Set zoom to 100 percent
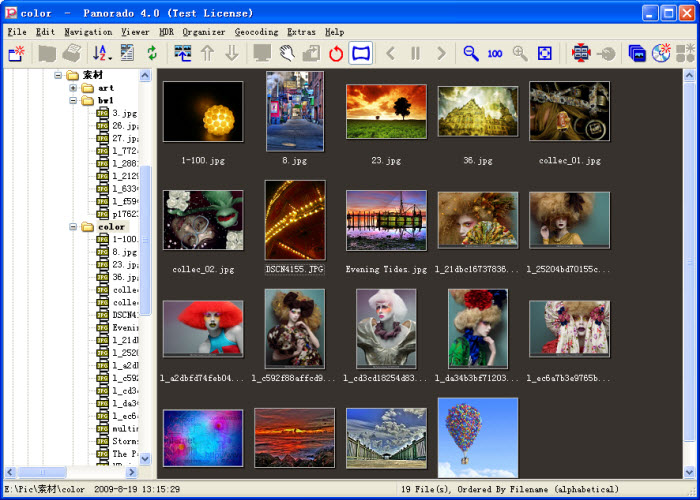Viewport: 700px width, 500px height. pyautogui.click(x=495, y=54)
